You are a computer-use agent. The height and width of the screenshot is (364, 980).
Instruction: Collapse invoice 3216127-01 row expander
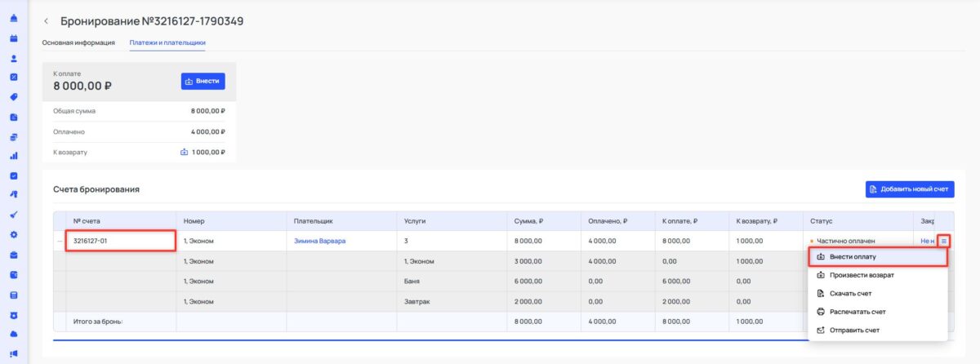[59, 241]
